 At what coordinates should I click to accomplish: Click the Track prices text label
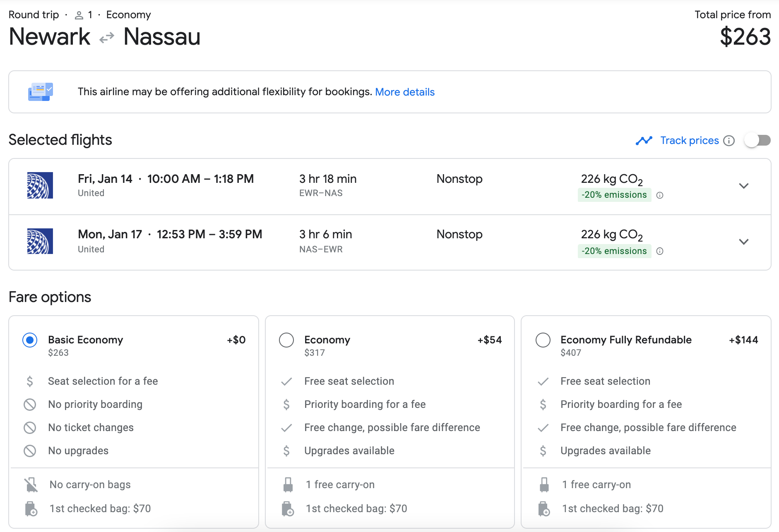(x=689, y=141)
